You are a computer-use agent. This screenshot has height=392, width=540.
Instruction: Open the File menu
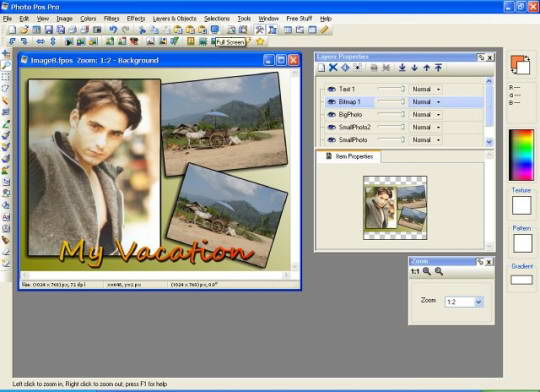(7, 19)
